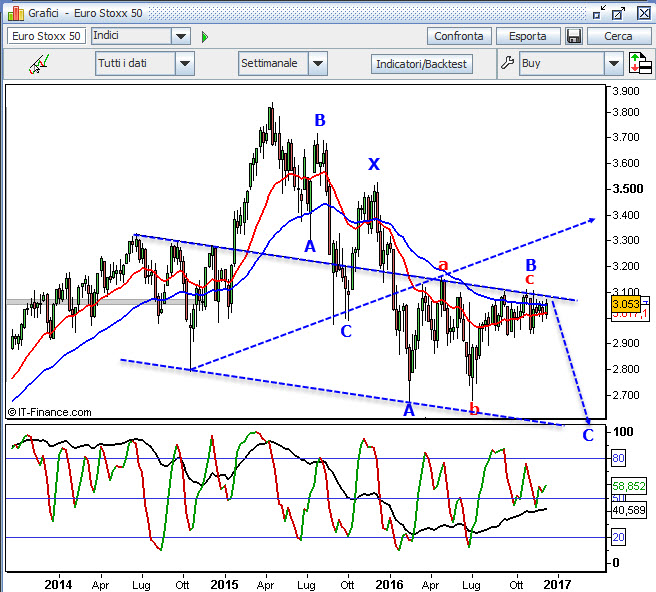Click the blue C target label below chart

(x=588, y=436)
